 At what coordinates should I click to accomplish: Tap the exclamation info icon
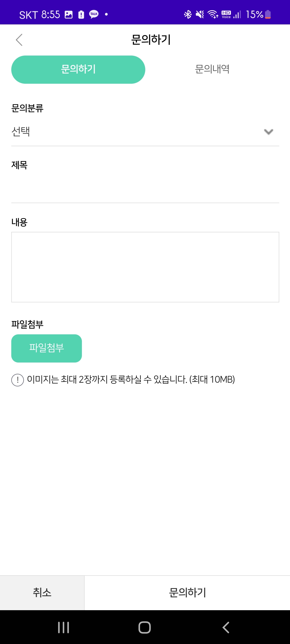pos(18,380)
